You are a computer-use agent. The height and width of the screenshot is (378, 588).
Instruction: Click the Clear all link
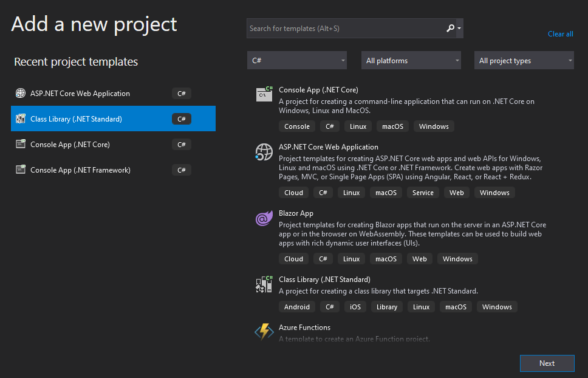click(x=560, y=34)
